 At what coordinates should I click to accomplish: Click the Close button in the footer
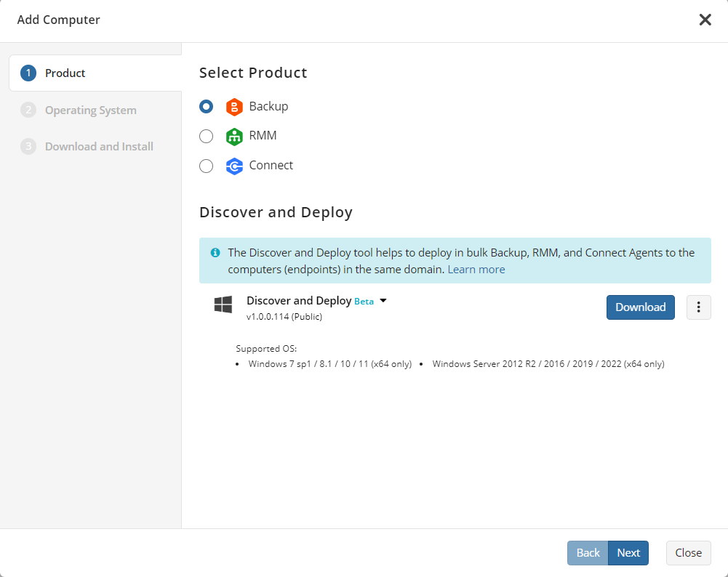pyautogui.click(x=688, y=553)
